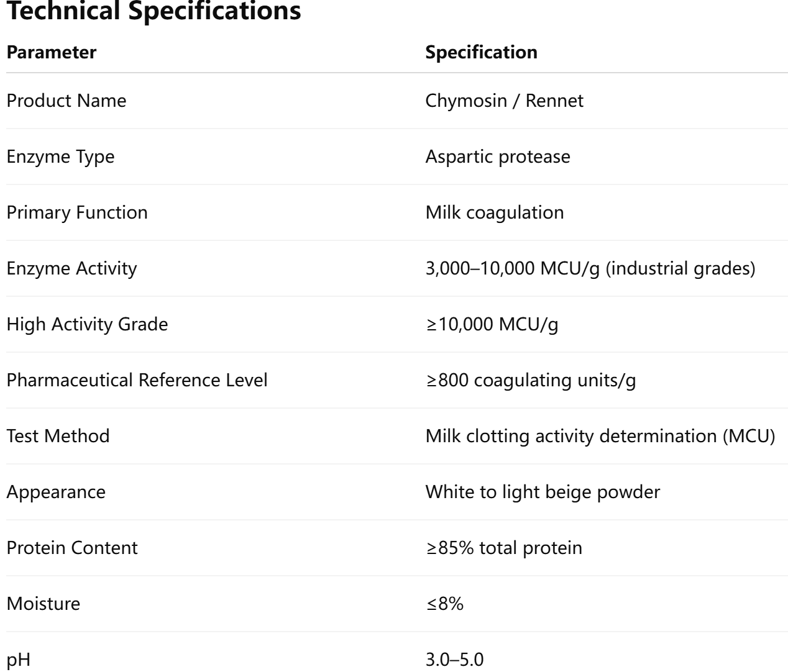Select the 3,000–10,000 MCU/g industrial grades value
This screenshot has width=788, height=672.
click(590, 268)
